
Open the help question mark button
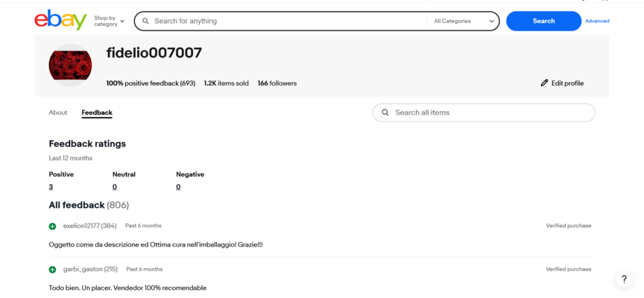tap(624, 279)
